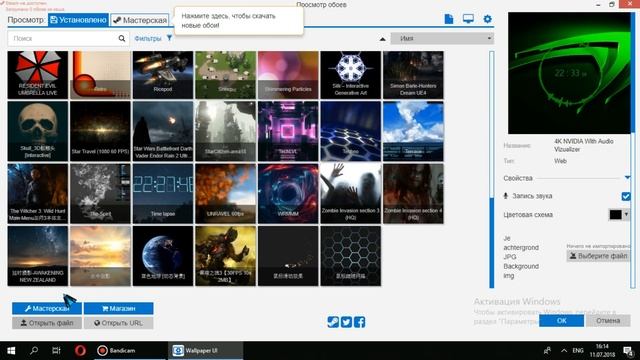Open the taskbar clock showing 16:14
The width and height of the screenshot is (640, 360).
(x=602, y=351)
